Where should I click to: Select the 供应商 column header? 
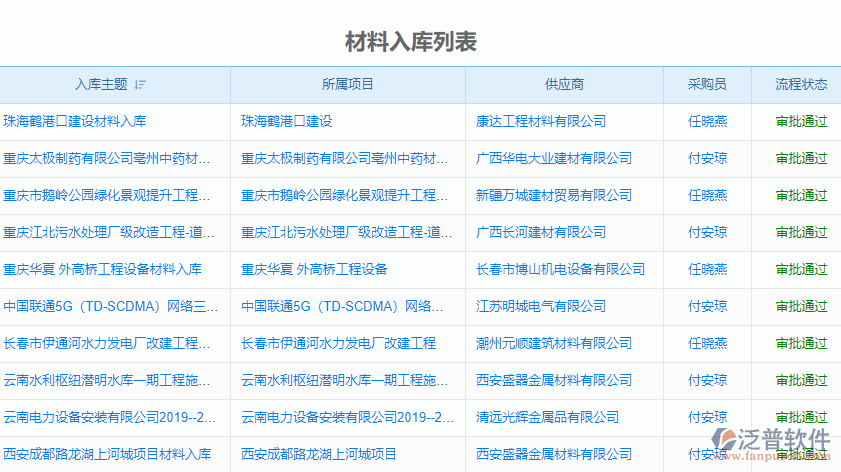click(x=564, y=85)
